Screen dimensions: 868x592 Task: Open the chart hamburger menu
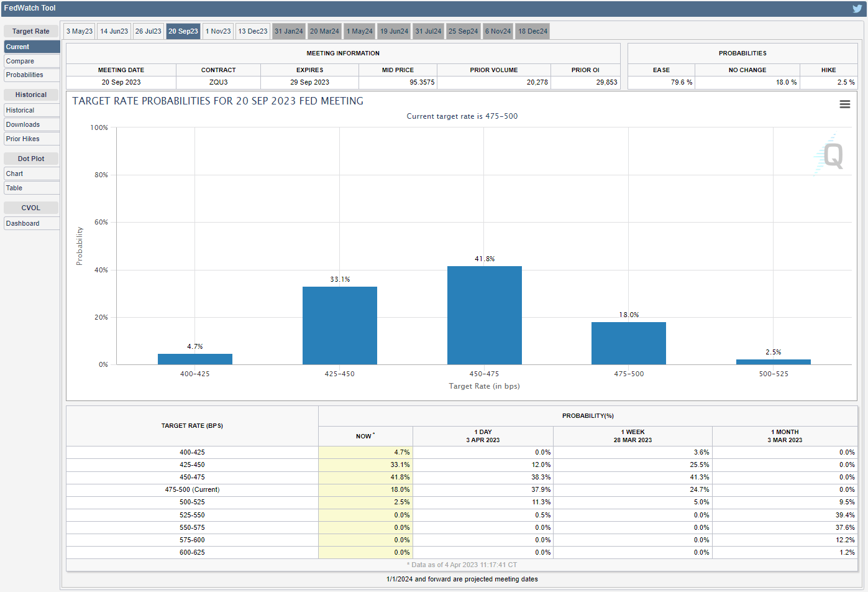(x=845, y=104)
